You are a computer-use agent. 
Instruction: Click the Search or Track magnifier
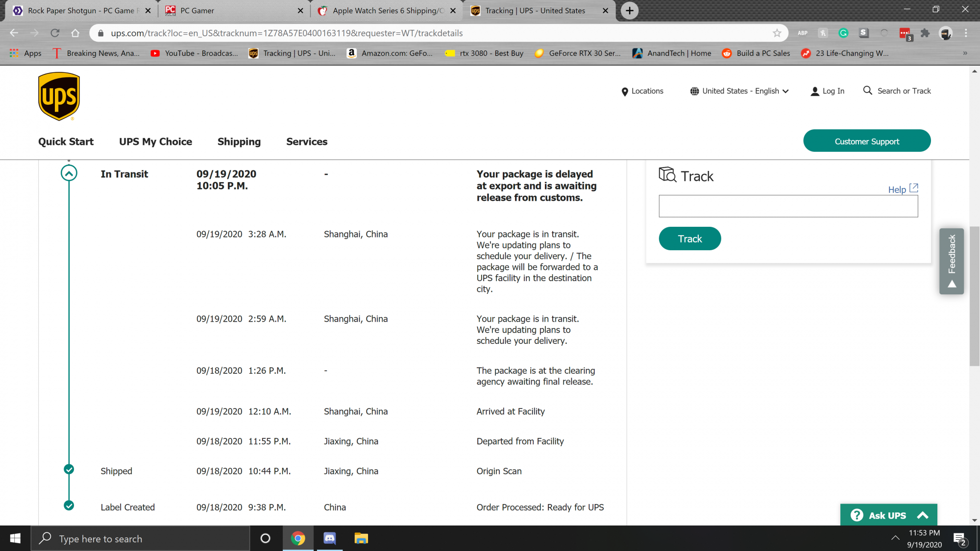[867, 91]
